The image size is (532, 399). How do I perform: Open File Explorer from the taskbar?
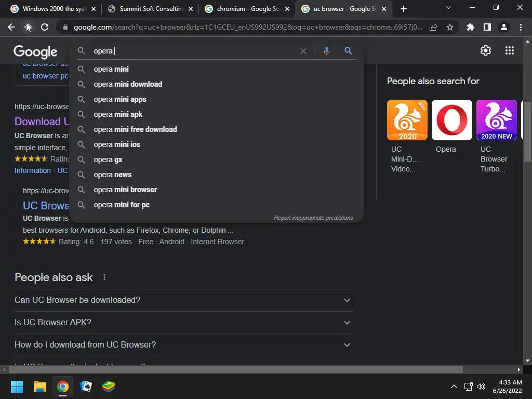(x=39, y=387)
